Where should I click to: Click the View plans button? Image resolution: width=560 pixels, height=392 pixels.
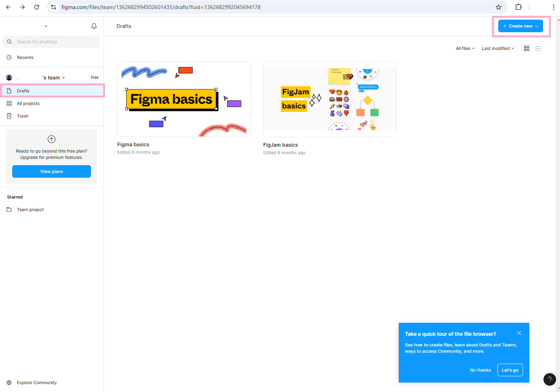point(52,171)
